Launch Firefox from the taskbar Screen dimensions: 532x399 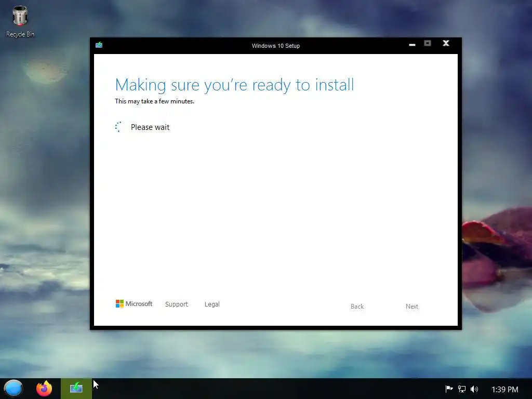coord(44,389)
